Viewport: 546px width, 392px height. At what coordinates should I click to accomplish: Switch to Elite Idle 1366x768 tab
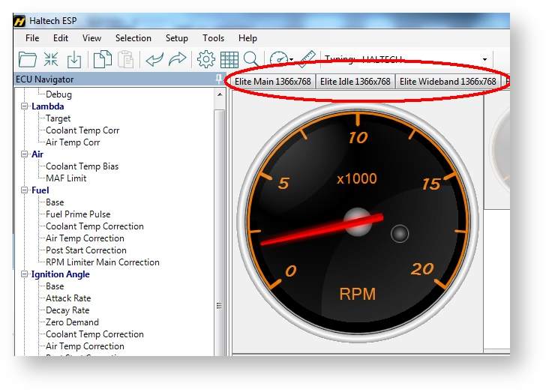click(355, 82)
